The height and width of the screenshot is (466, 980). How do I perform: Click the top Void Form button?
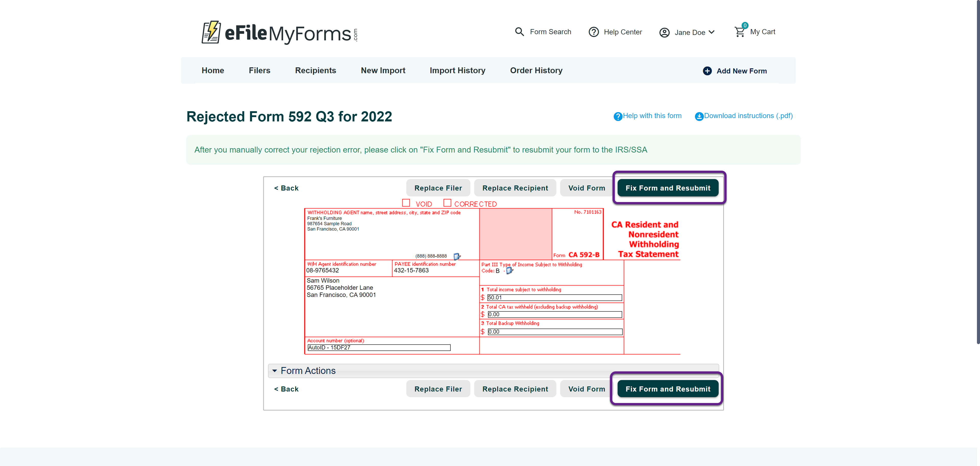click(586, 188)
